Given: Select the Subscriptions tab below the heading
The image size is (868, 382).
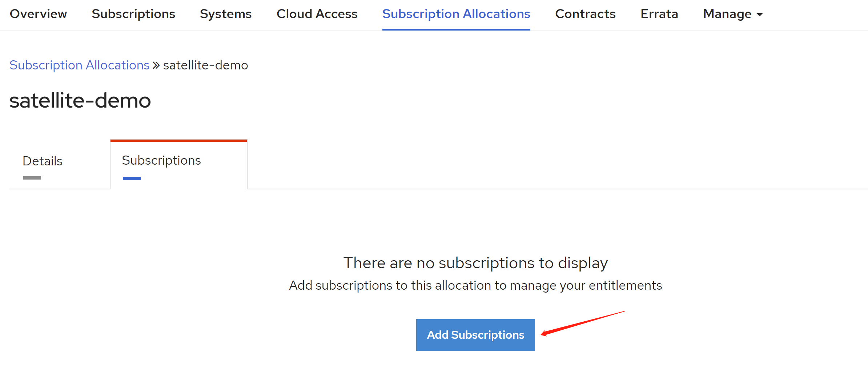Looking at the screenshot, I should pos(161,160).
